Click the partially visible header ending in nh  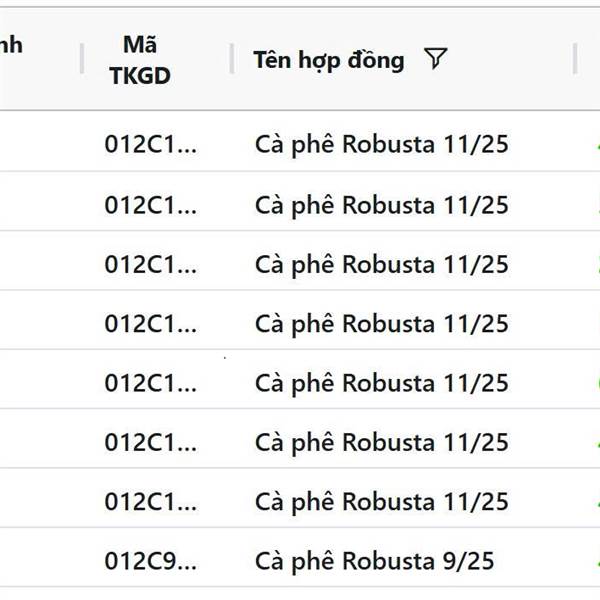pos(11,45)
